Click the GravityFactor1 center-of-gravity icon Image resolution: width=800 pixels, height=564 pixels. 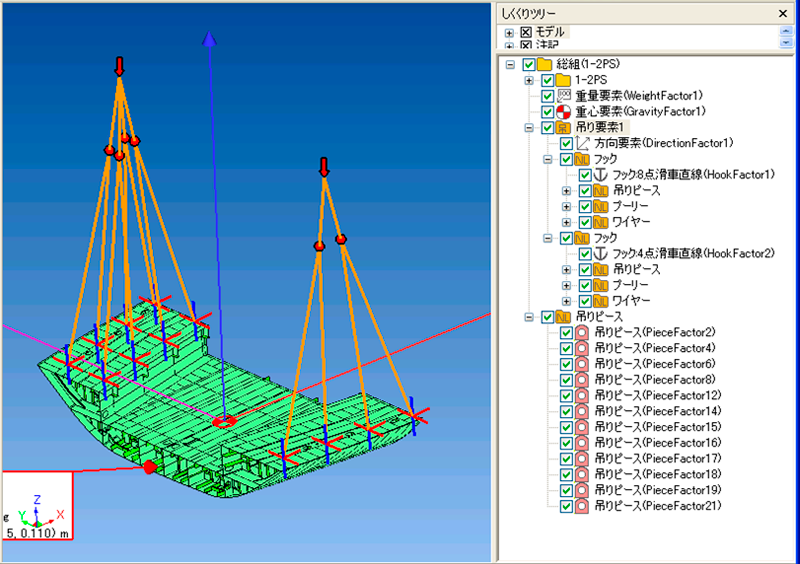click(x=563, y=112)
